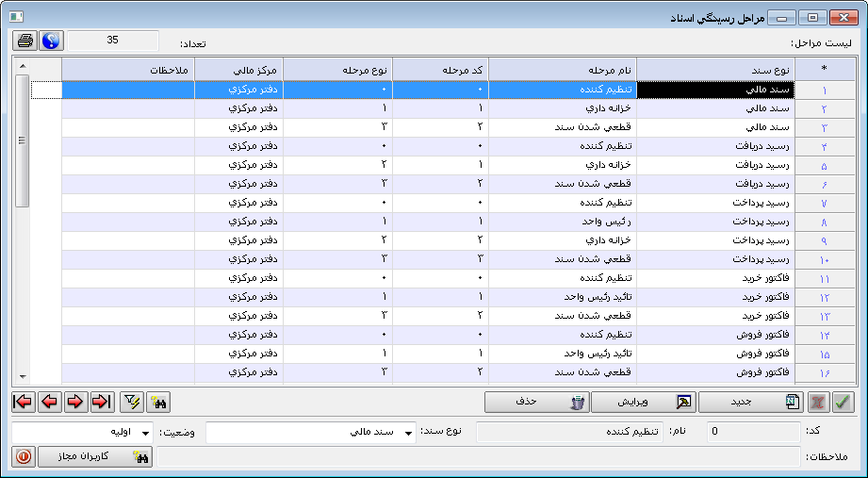Click the scrollbar down arrow
868x478 pixels.
tap(22, 376)
